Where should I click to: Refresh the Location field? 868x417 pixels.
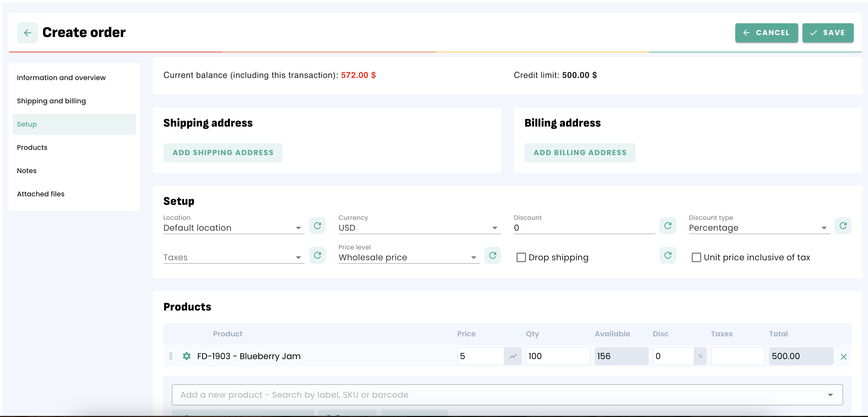click(317, 226)
